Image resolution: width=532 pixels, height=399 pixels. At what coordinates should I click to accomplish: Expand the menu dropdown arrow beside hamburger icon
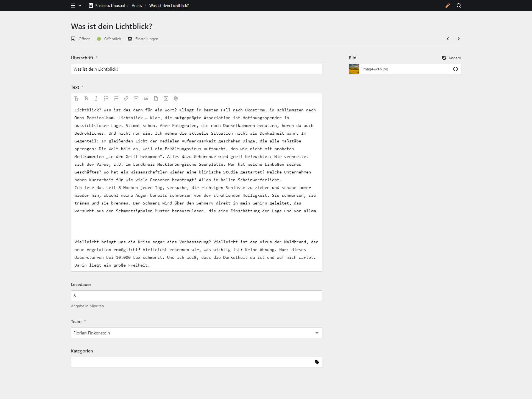tap(80, 6)
